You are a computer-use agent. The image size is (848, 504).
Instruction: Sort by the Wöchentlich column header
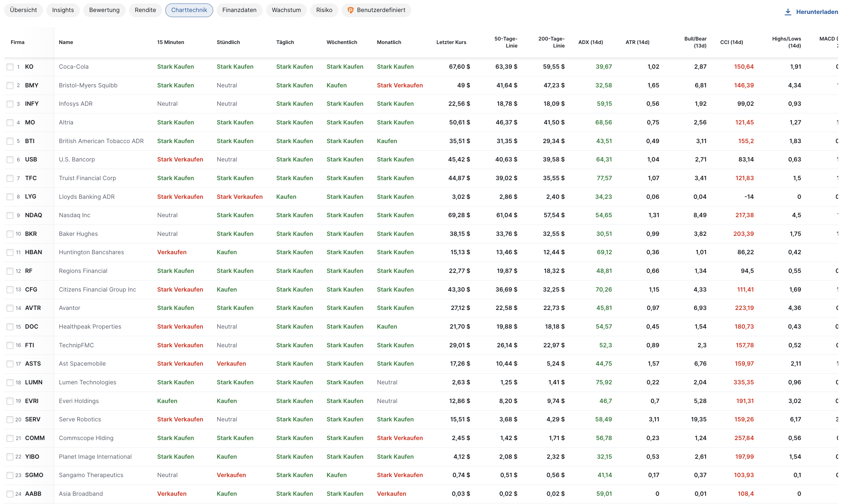[x=342, y=42]
